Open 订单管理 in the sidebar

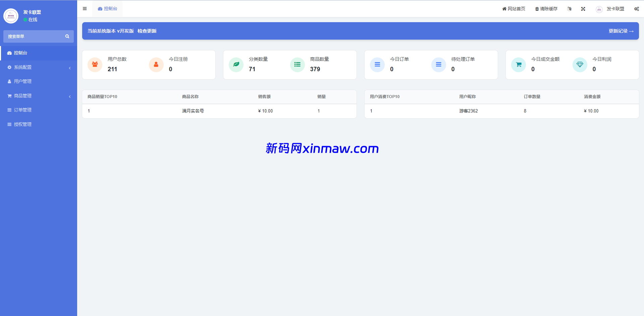[x=23, y=110]
